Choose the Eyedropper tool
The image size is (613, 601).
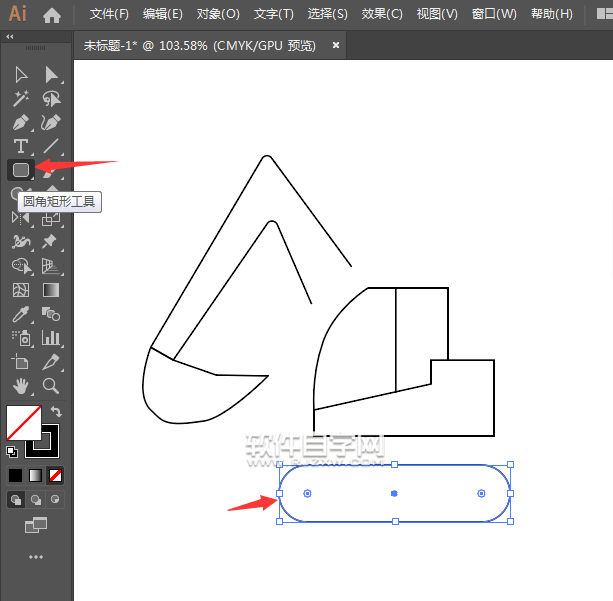click(x=21, y=314)
